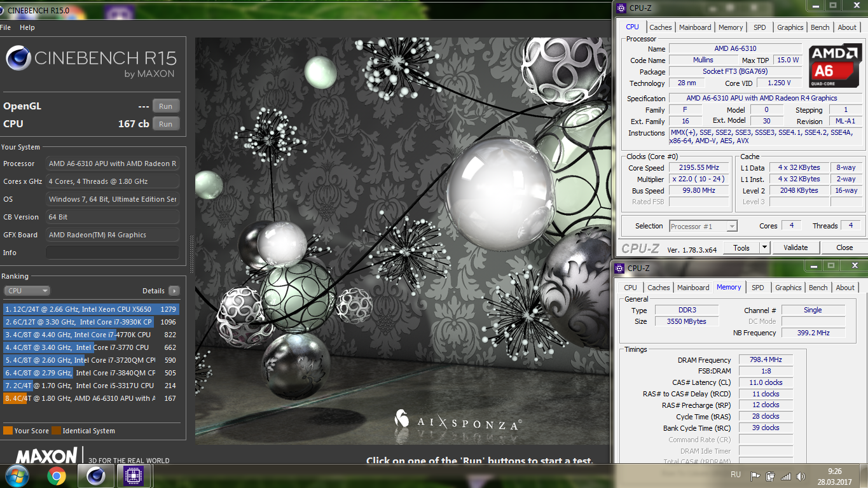Click the Cinebench R15 sphere logo
The width and height of the screenshot is (868, 488).
click(x=18, y=58)
